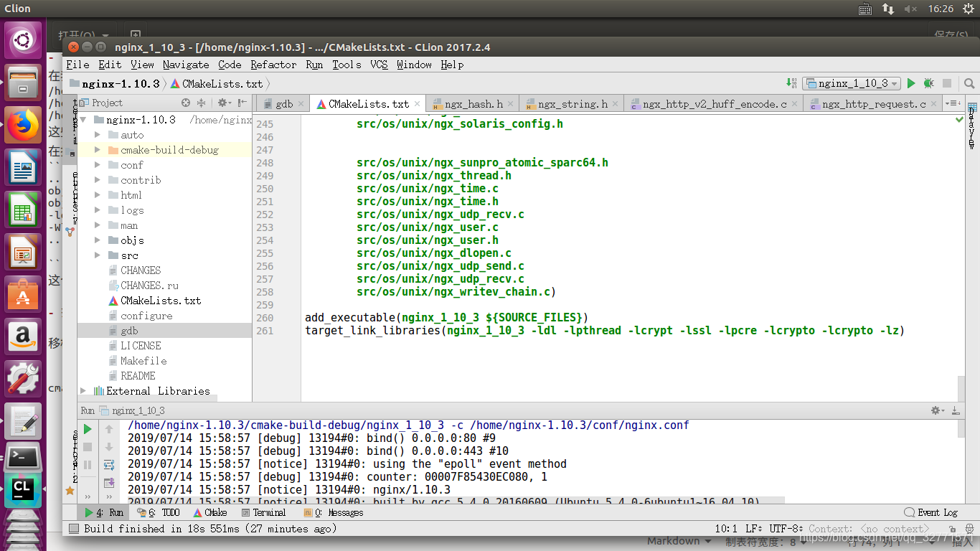Open Project panel settings gear
Viewport: 980px width, 551px height.
point(224,103)
